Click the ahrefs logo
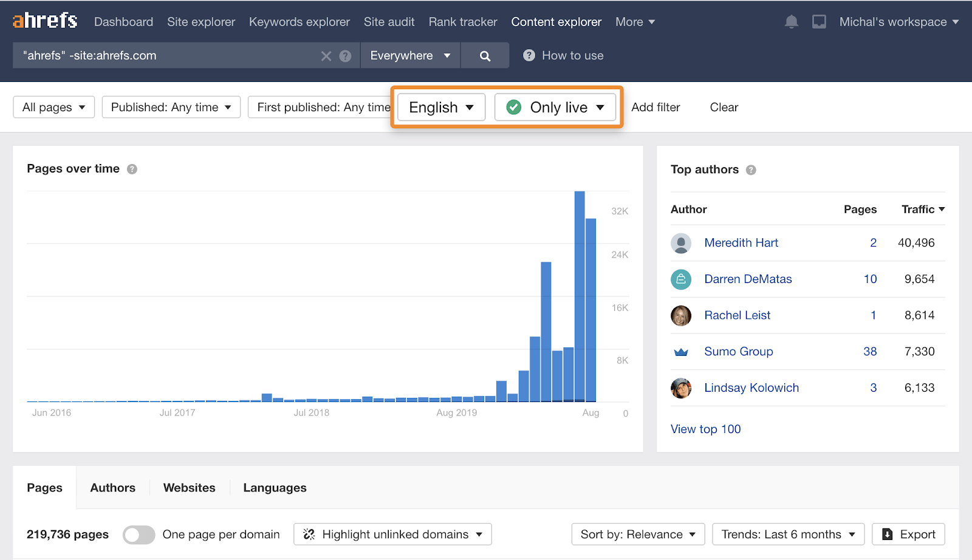Viewport: 972px width, 560px height. click(44, 19)
